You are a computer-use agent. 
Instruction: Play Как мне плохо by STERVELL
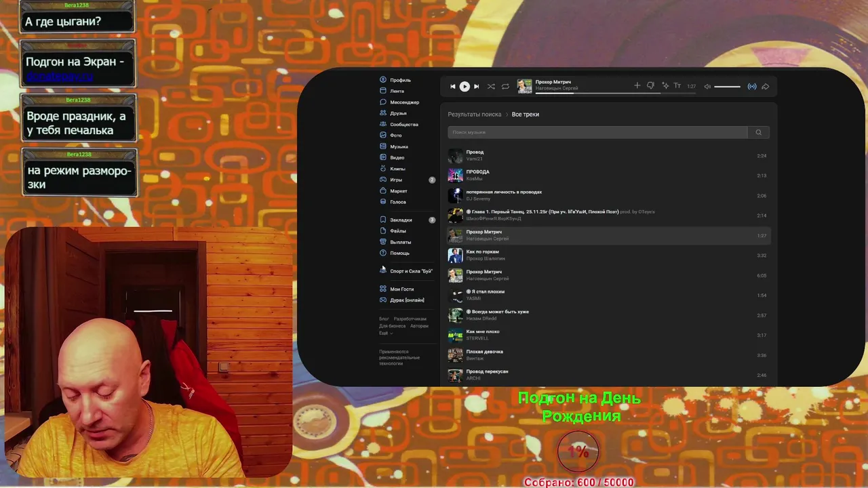(608, 335)
